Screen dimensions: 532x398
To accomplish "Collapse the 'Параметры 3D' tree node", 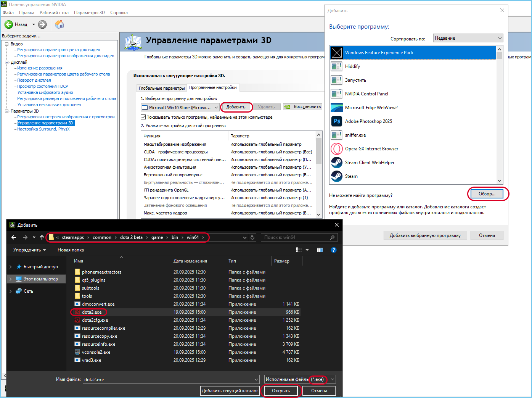I will 7,111.
